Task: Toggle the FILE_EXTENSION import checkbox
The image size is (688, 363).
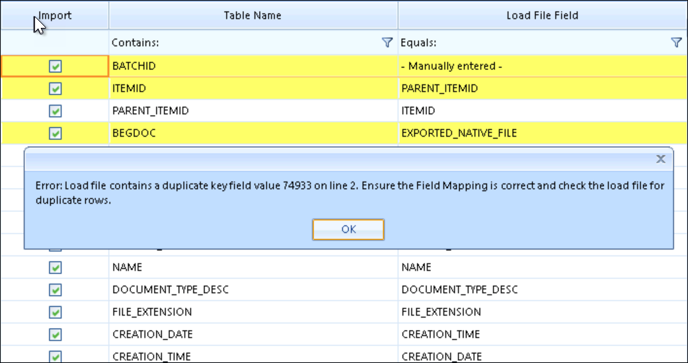Action: pyautogui.click(x=55, y=312)
